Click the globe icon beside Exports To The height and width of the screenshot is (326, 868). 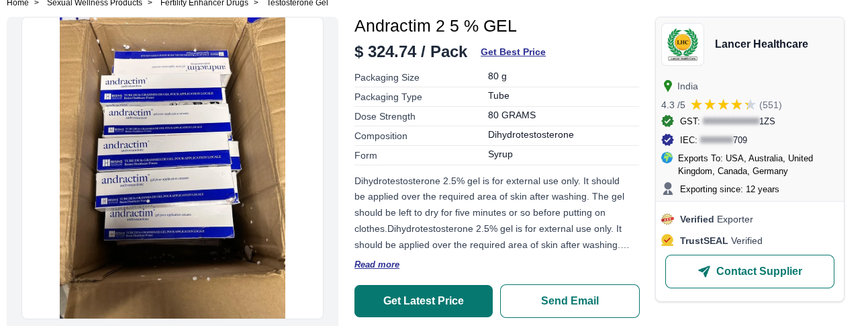(x=667, y=158)
